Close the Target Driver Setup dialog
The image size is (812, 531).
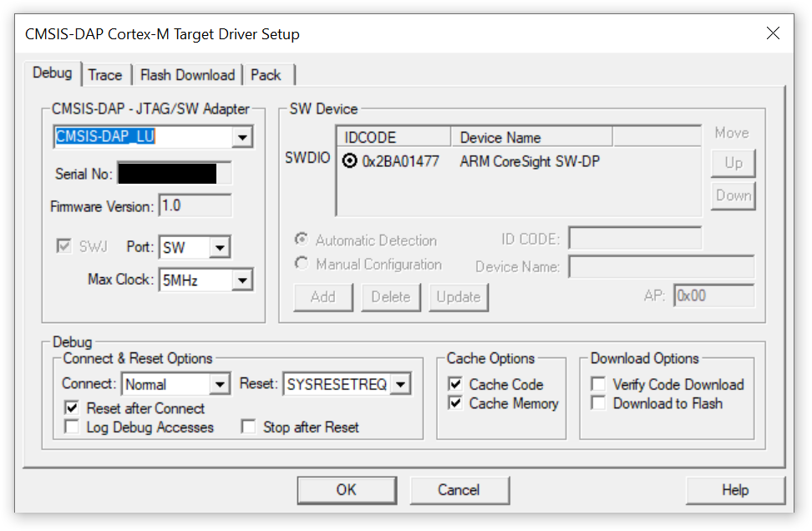click(x=773, y=33)
